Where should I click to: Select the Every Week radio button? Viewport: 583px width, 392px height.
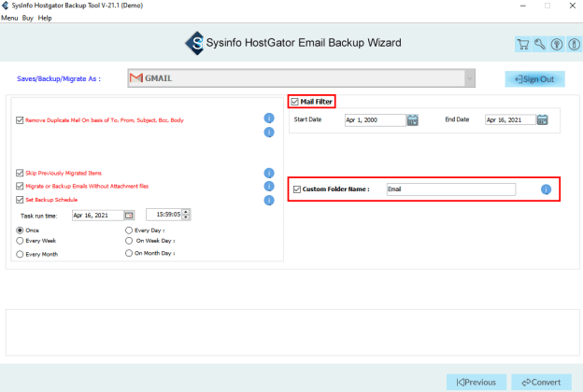click(x=20, y=241)
